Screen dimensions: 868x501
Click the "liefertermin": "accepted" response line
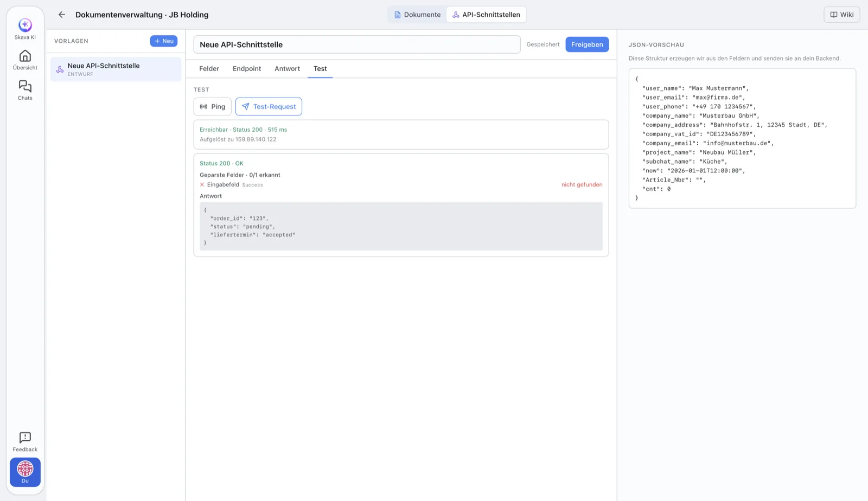click(252, 235)
